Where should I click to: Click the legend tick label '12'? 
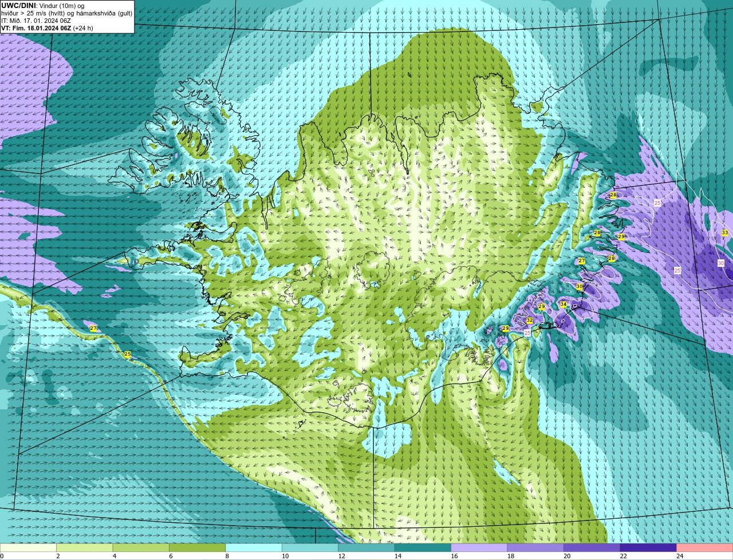[341, 556]
